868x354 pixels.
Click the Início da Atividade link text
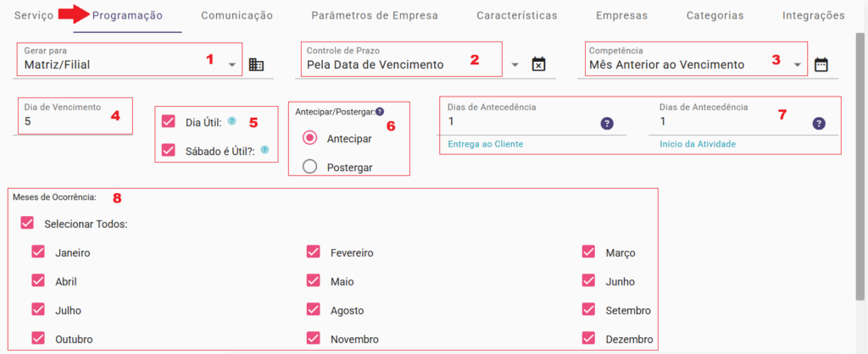(x=698, y=144)
